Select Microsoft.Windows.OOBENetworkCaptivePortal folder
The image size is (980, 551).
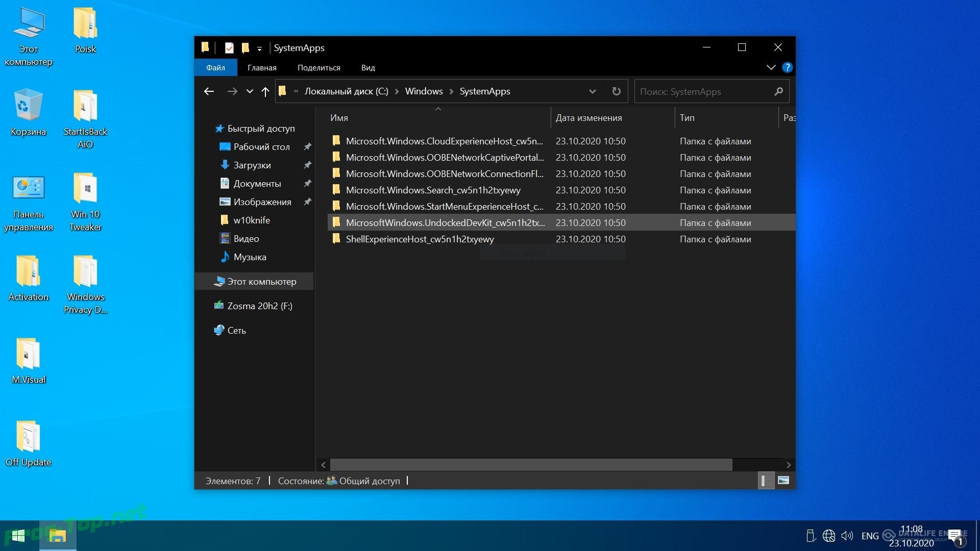(x=561, y=158)
